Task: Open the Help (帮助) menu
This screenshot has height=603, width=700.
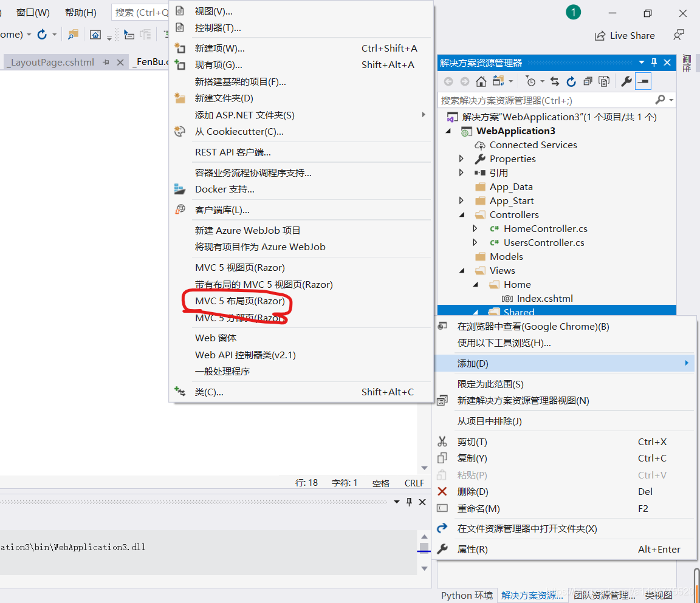Action: (81, 13)
